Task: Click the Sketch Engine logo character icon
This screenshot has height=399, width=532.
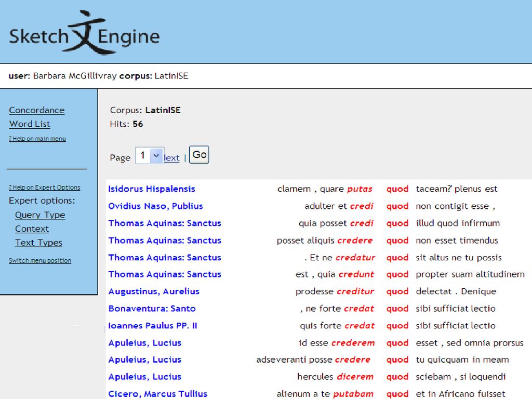Action: pyautogui.click(x=85, y=33)
